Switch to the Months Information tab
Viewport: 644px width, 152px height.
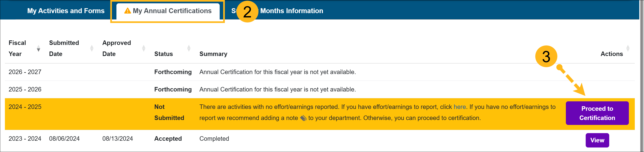click(292, 11)
